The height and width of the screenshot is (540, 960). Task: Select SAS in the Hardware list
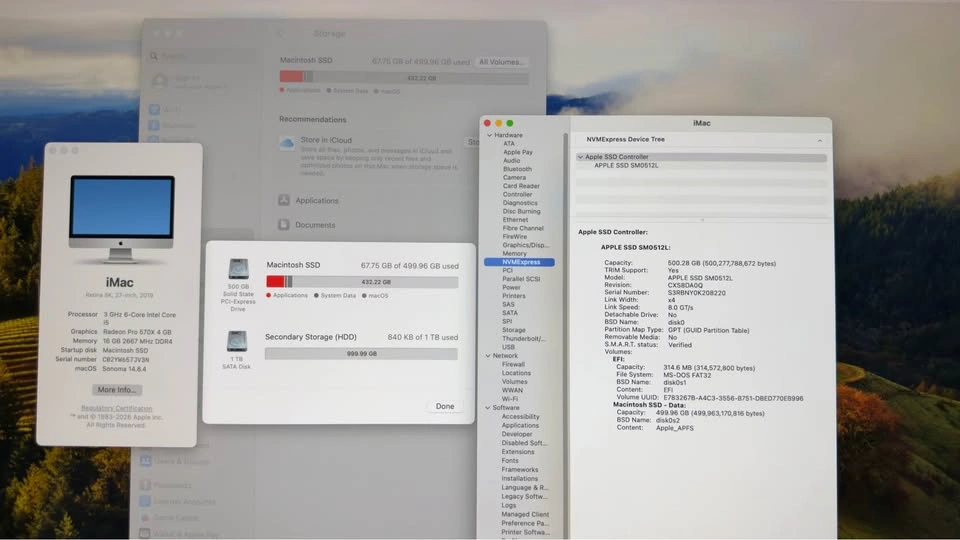508,304
